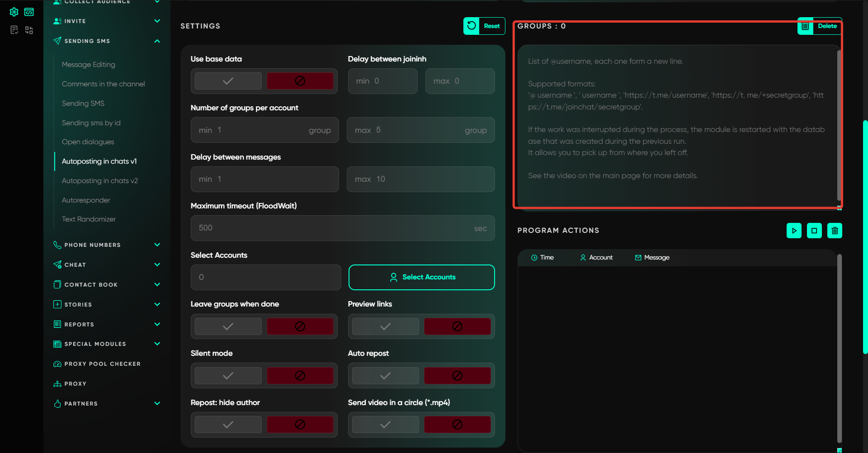Click the stop icon in Program Actions
The image size is (868, 453).
(x=814, y=231)
